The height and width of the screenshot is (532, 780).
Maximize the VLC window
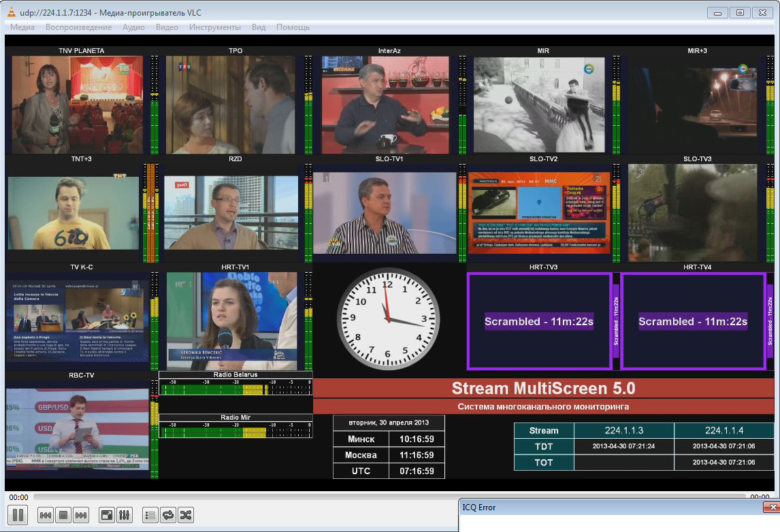click(740, 13)
